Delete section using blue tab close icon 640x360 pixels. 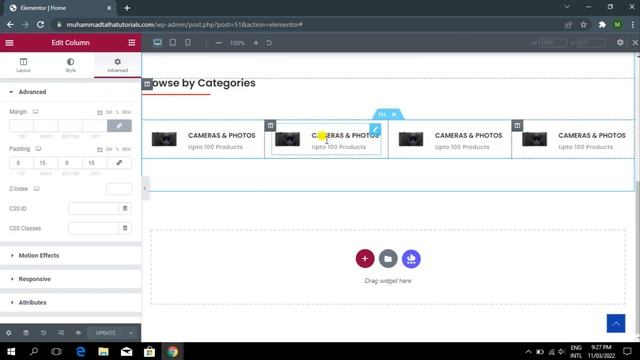tap(394, 114)
